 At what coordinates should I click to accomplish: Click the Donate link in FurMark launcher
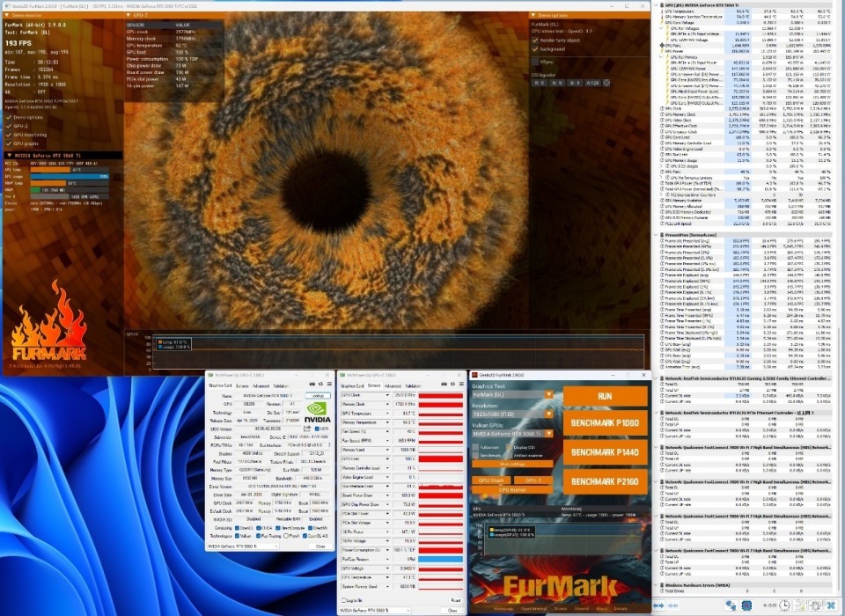tap(621, 608)
